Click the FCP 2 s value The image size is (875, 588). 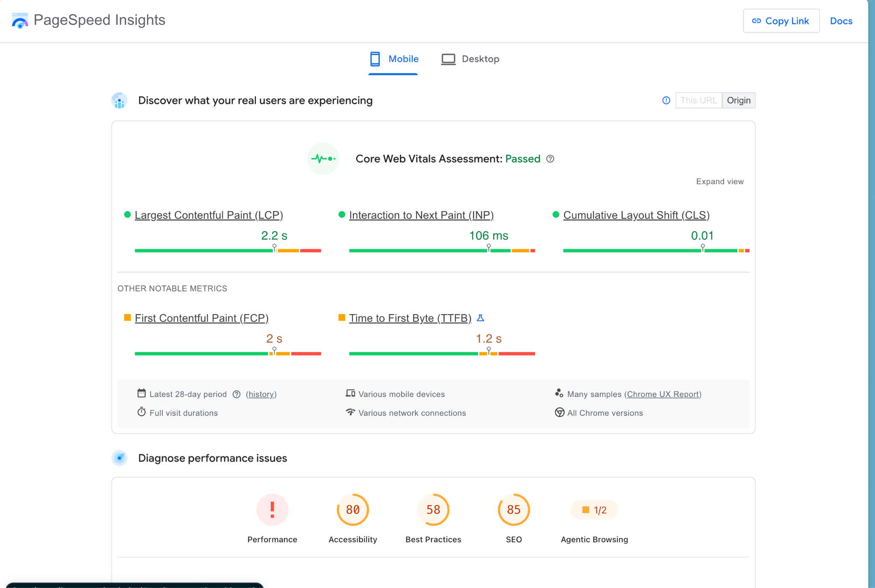[x=274, y=338]
